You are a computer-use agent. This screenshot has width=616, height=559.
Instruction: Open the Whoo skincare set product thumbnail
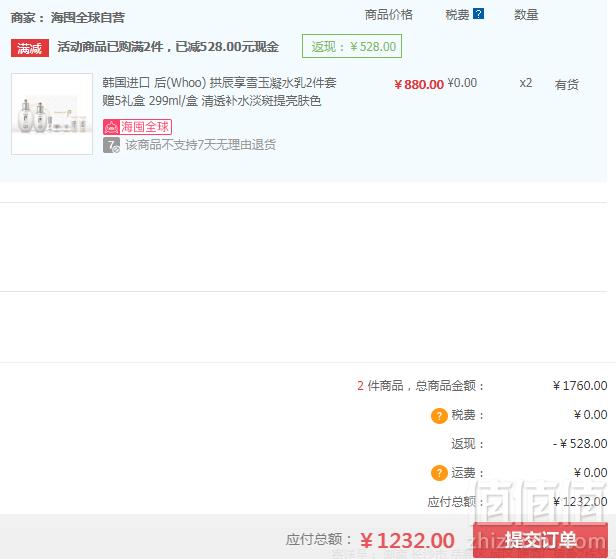[52, 114]
